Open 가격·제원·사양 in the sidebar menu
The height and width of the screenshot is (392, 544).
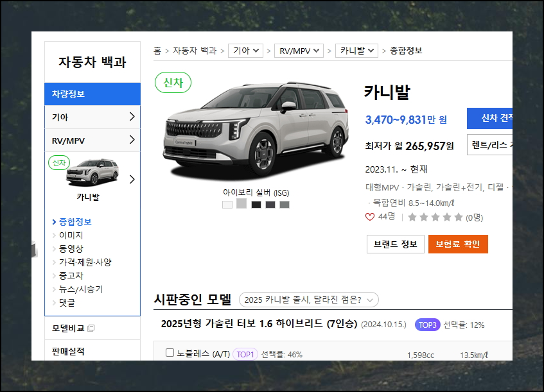coord(85,262)
